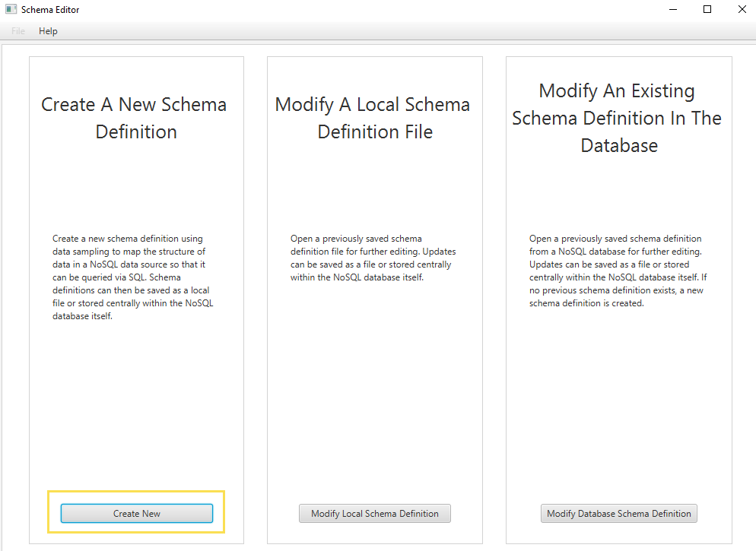Click blank space above the Create New button
Image resolution: width=756 pixels, height=551 pixels.
(x=136, y=410)
